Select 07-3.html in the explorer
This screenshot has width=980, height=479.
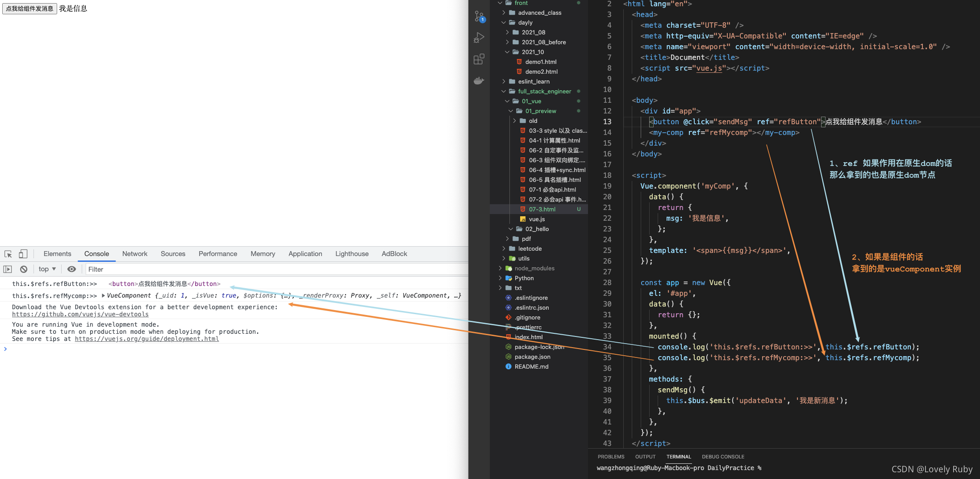[539, 210]
